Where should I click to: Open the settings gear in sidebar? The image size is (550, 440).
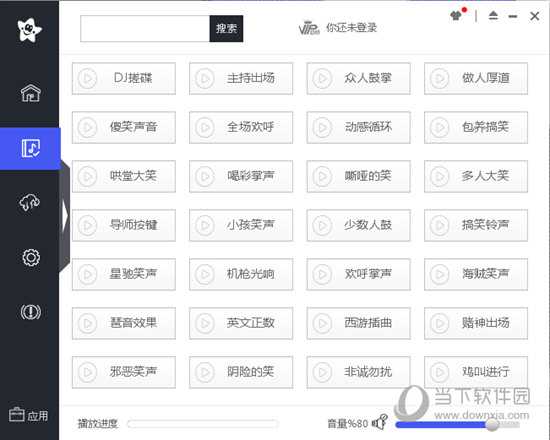[x=31, y=258]
